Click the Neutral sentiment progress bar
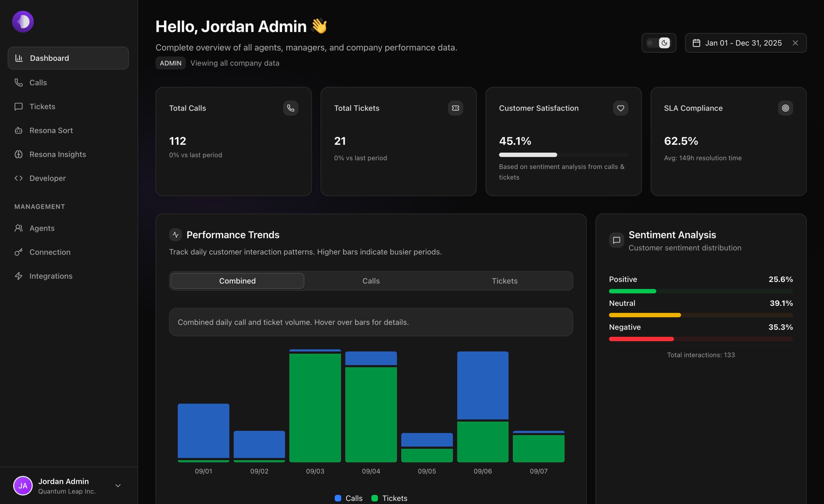Screen dimensions: 824x504 point(701,315)
